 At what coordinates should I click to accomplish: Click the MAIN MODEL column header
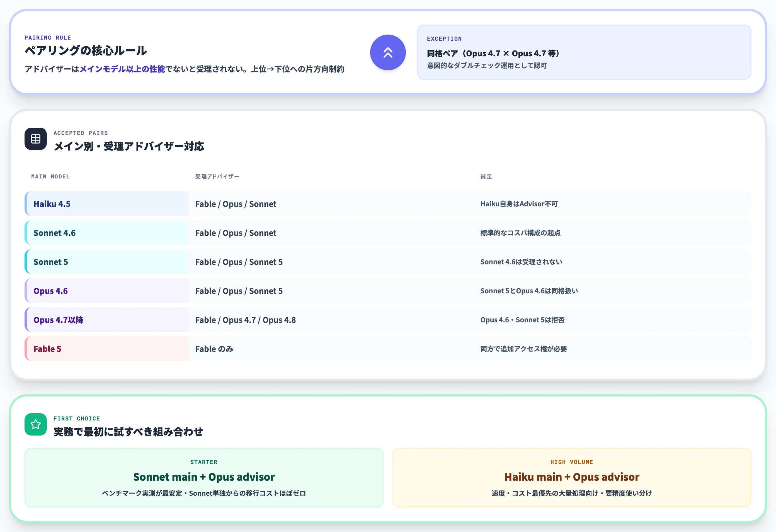50,176
